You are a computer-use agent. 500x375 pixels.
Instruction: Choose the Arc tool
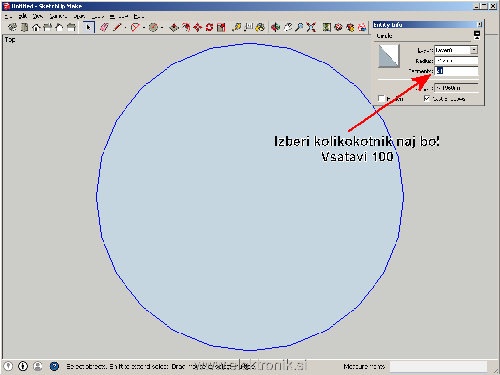(x=135, y=27)
